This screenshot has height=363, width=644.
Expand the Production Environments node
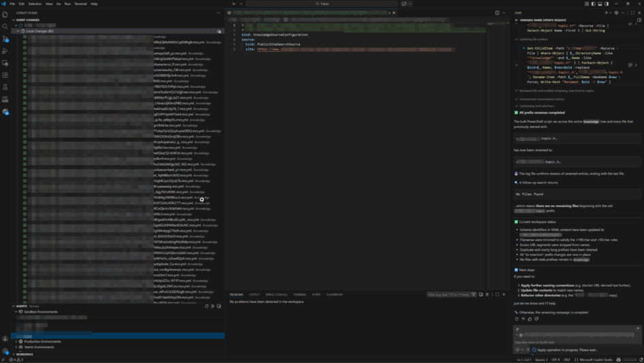(x=16, y=341)
